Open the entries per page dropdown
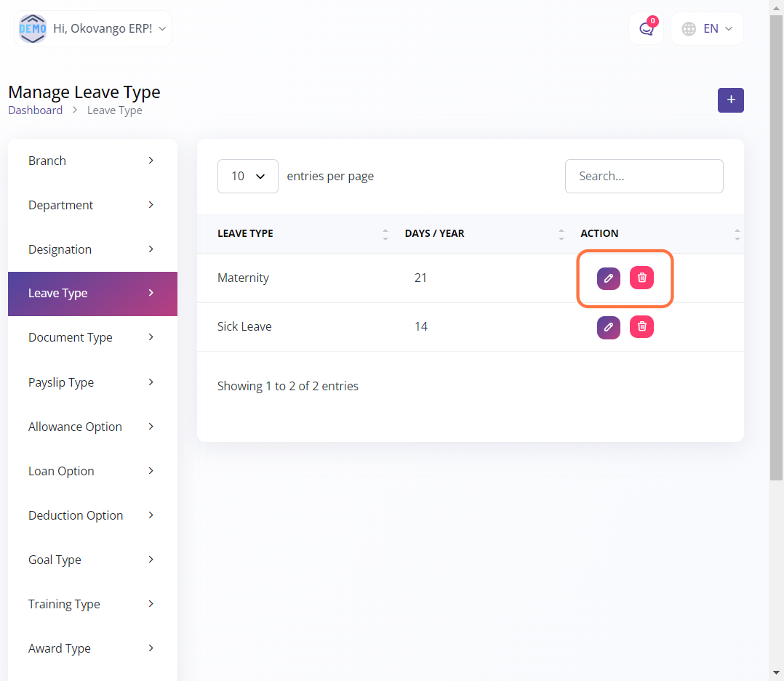The image size is (784, 681). point(247,177)
